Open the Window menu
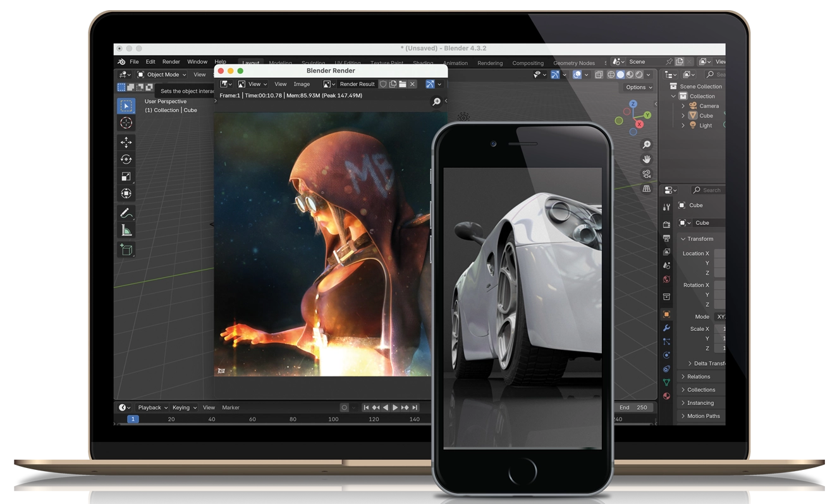837x504 pixels. (197, 62)
